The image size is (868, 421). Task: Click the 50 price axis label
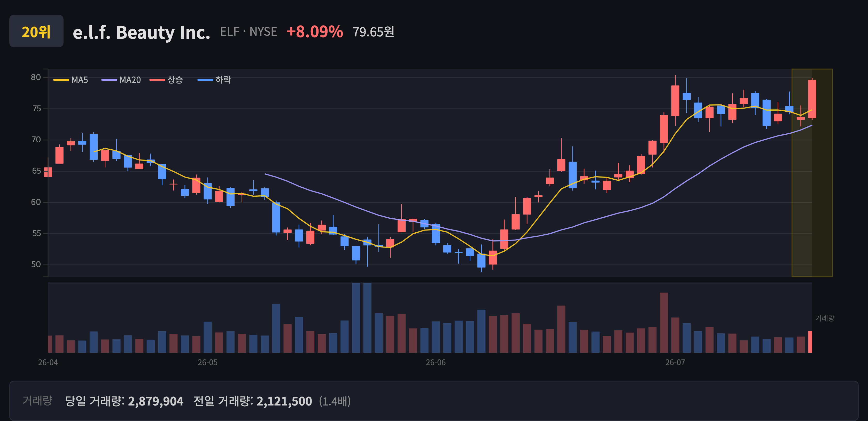click(x=36, y=265)
